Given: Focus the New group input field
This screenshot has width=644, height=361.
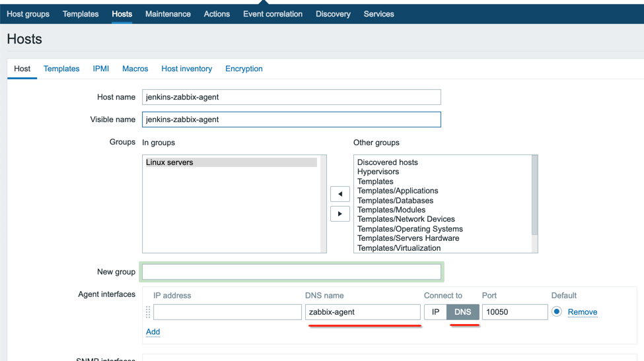Looking at the screenshot, I should point(291,272).
